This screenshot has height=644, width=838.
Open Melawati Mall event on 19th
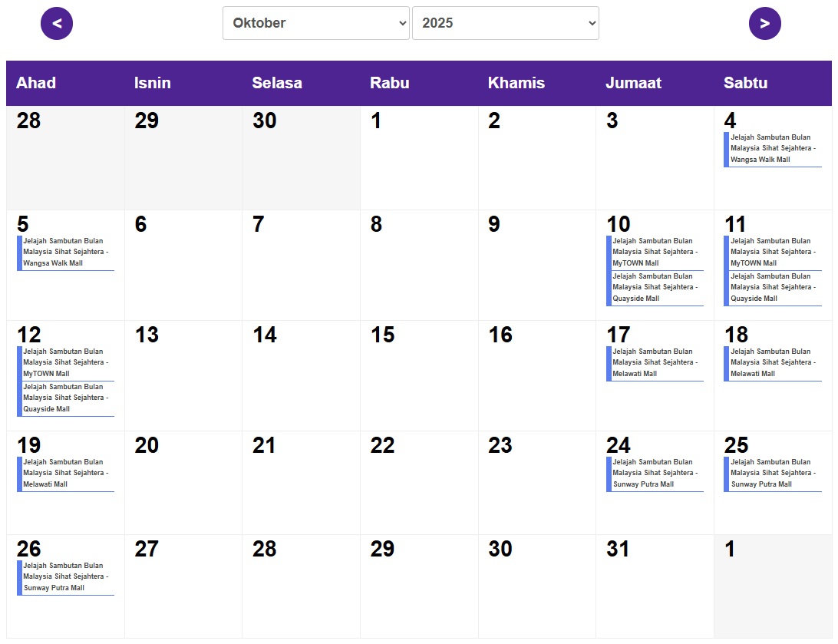click(x=65, y=474)
